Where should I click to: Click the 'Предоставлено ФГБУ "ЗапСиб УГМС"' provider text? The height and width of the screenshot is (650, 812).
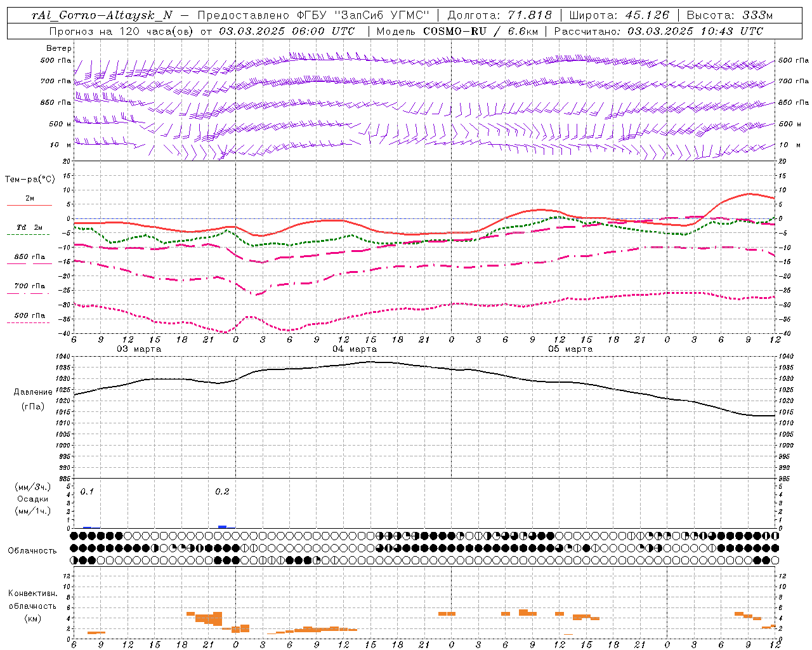pyautogui.click(x=314, y=15)
